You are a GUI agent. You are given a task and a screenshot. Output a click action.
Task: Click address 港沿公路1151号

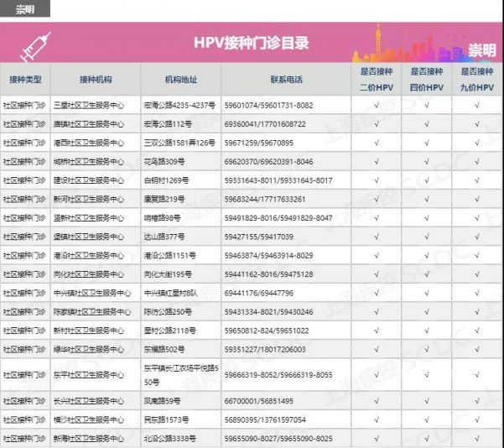169,256
